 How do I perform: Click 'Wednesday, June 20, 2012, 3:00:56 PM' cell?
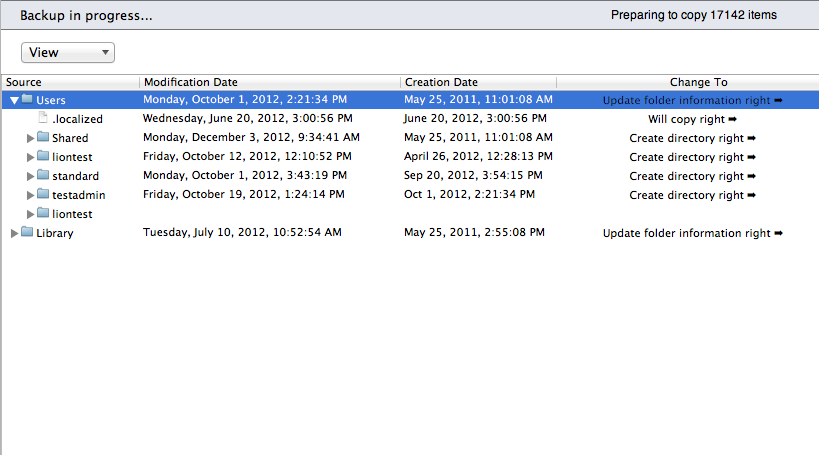(x=248, y=119)
